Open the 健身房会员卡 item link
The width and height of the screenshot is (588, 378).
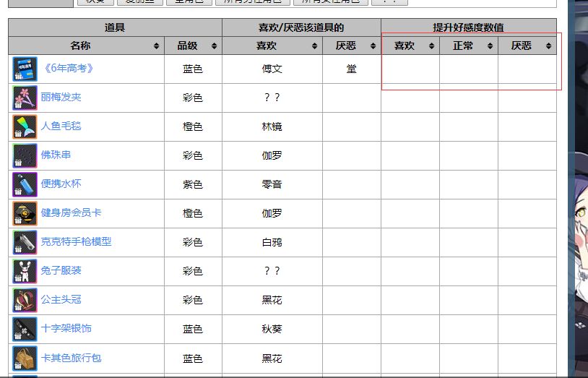pyautogui.click(x=71, y=212)
